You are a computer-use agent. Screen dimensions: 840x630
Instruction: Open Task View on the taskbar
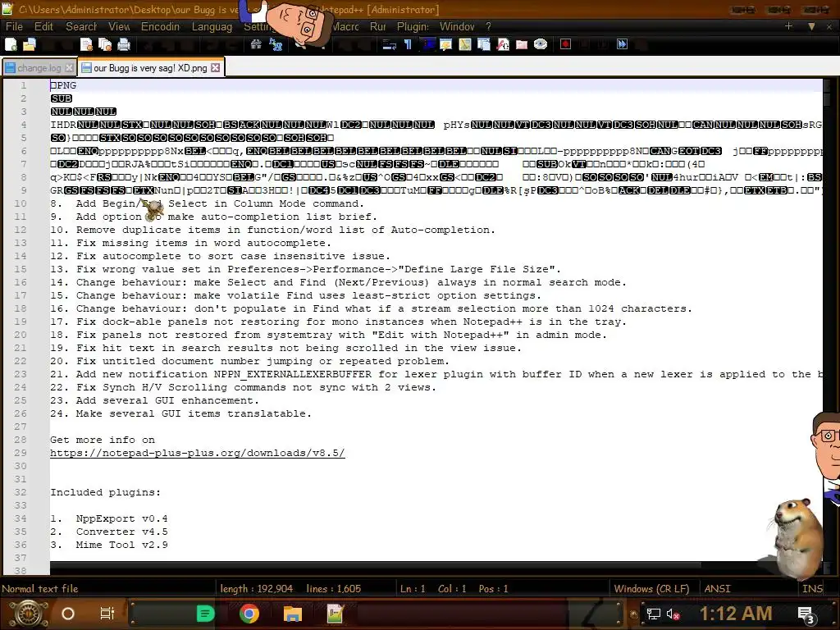pos(107,614)
